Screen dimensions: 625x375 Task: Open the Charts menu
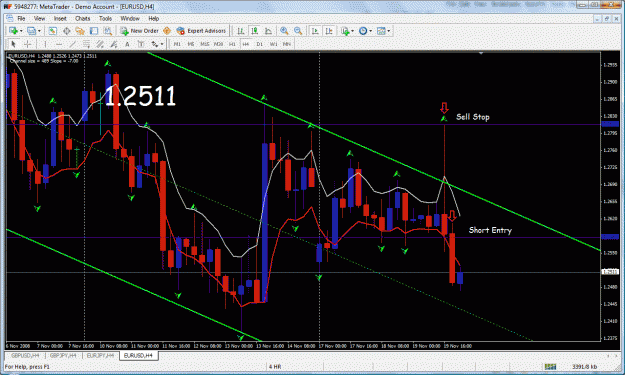[83, 18]
